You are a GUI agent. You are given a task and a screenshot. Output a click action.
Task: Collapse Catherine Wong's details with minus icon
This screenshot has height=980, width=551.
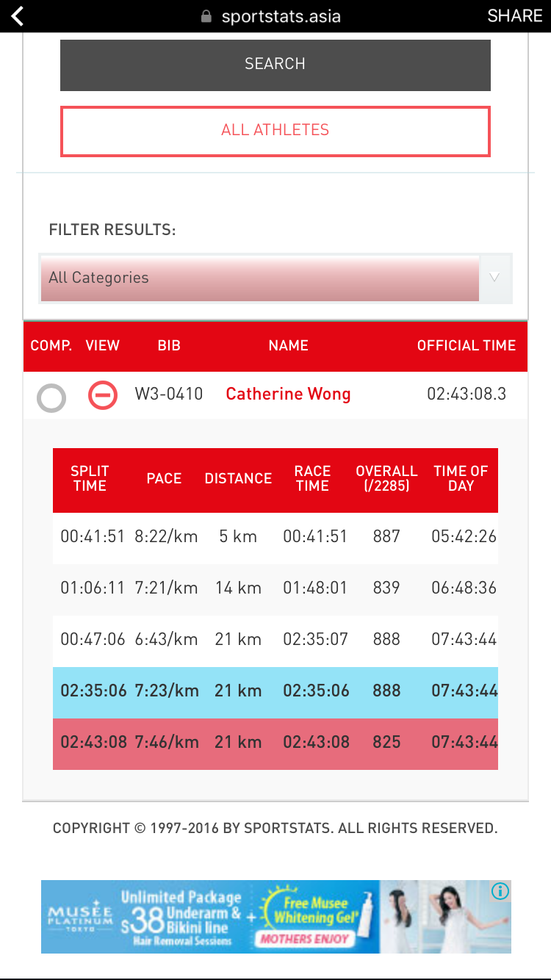[x=102, y=395]
